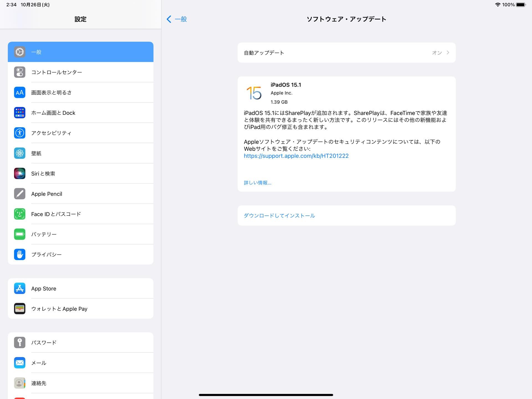Tap the AA display and brightness icon
This screenshot has width=532, height=399.
point(20,92)
